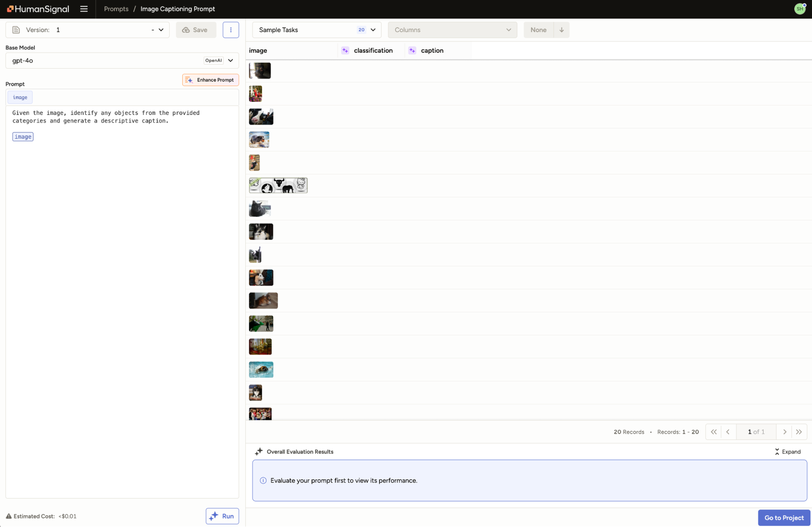
Task: Click the sort direction arrow next to None
Action: 561,30
